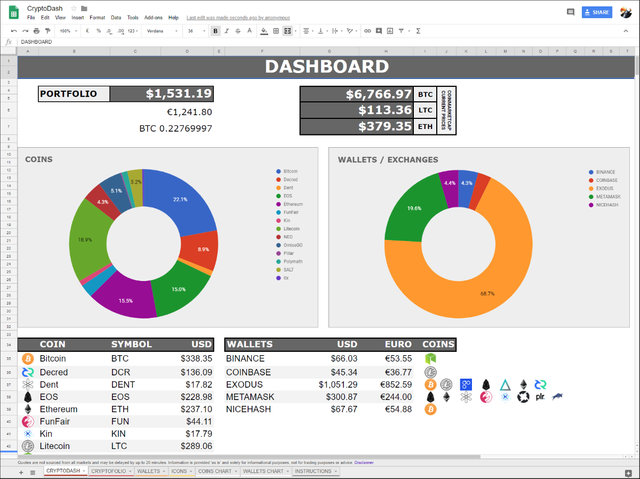
Task: Format as percent
Action: (98, 31)
